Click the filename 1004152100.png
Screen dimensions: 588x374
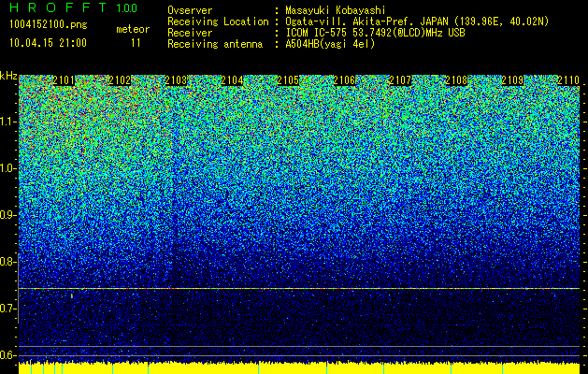(x=49, y=25)
